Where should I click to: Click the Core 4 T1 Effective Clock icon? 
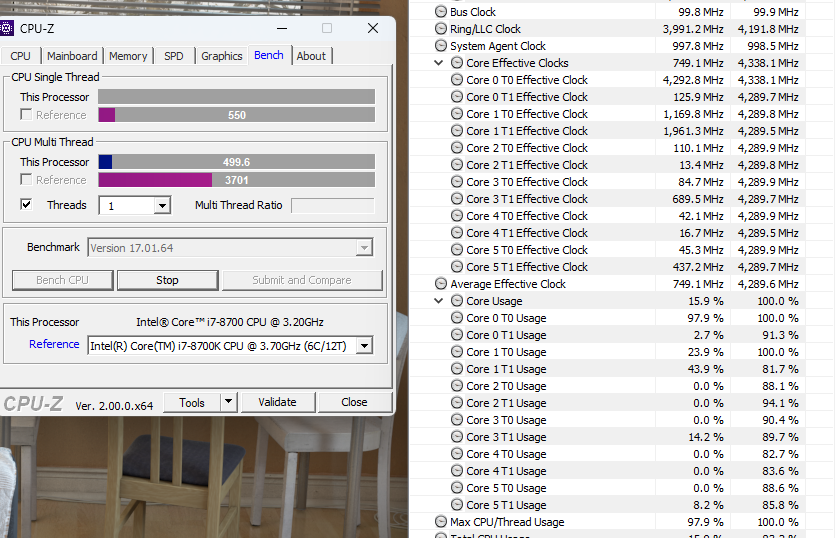(456, 233)
